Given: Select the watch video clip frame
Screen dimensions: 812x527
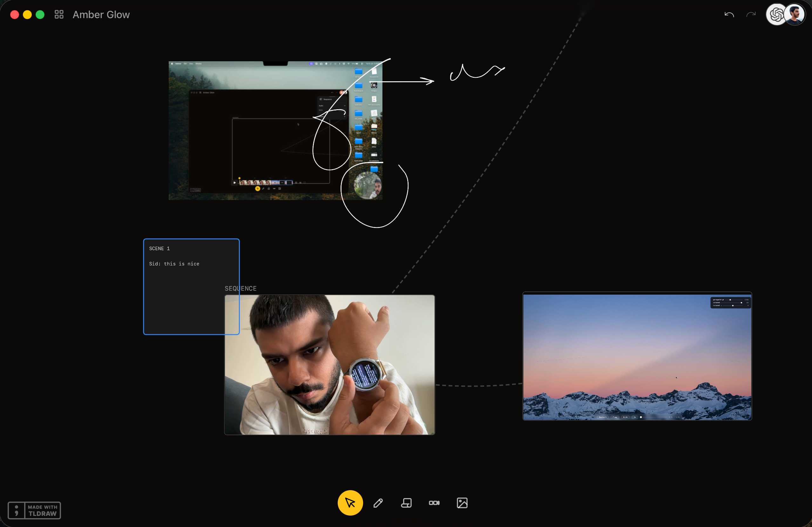Looking at the screenshot, I should point(329,365).
